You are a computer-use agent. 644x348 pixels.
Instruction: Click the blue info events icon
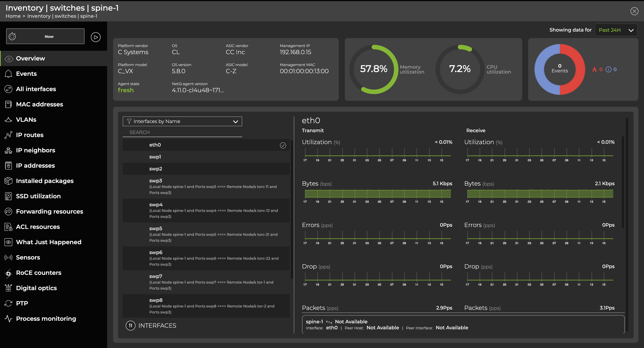pyautogui.click(x=608, y=70)
